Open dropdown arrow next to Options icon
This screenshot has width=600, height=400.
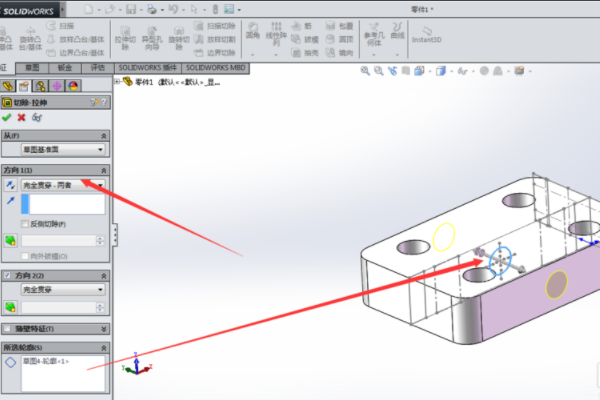pos(239,10)
